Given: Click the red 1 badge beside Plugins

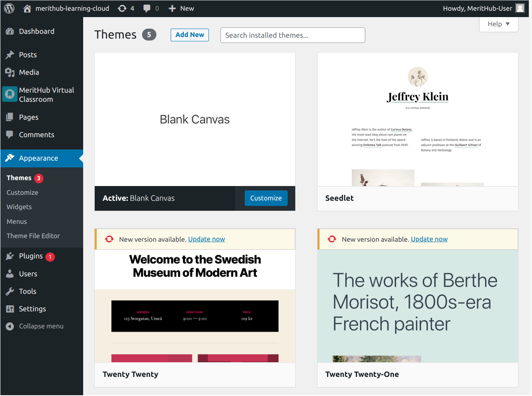Looking at the screenshot, I should point(50,257).
